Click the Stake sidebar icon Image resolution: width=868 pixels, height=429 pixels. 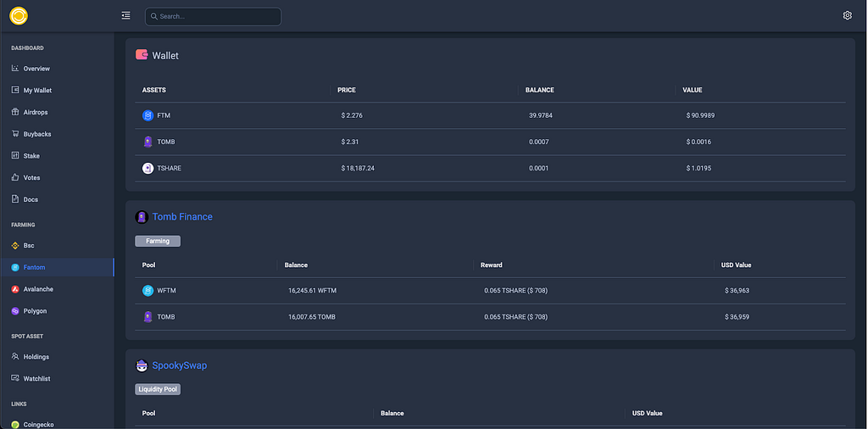(15, 156)
